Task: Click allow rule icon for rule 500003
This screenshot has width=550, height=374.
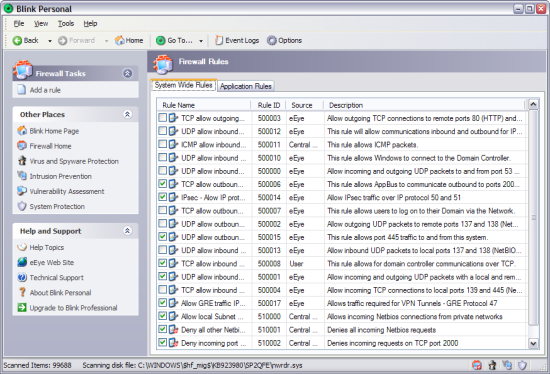Action: point(173,118)
